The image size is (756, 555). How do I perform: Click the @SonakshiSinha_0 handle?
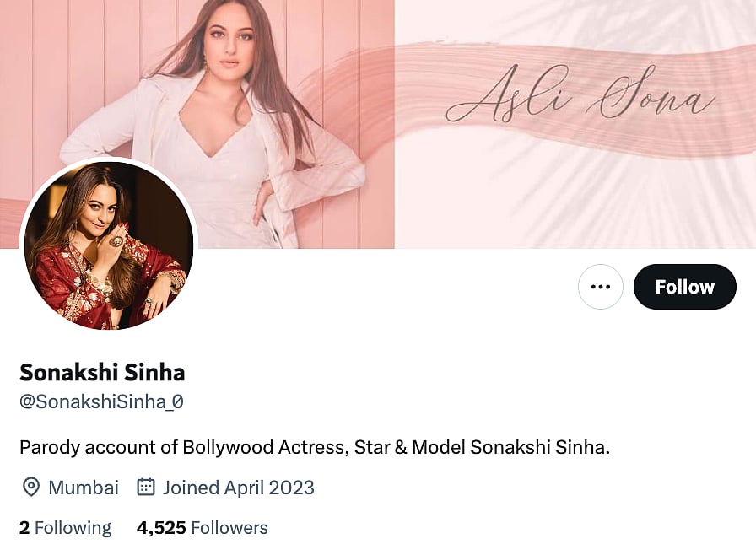(100, 401)
